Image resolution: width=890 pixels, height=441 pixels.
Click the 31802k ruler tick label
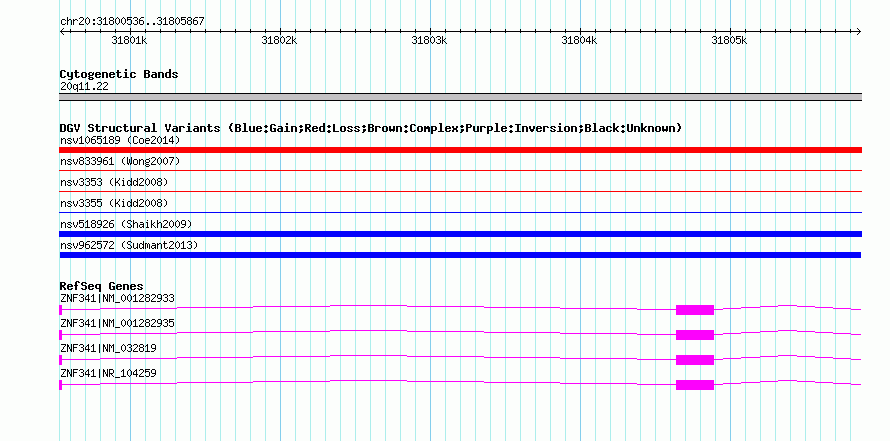point(279,40)
